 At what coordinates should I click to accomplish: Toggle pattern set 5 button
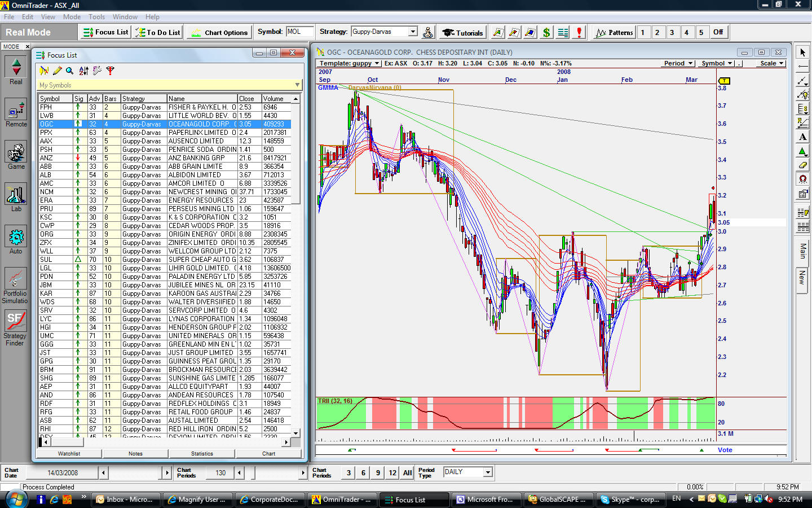click(701, 32)
